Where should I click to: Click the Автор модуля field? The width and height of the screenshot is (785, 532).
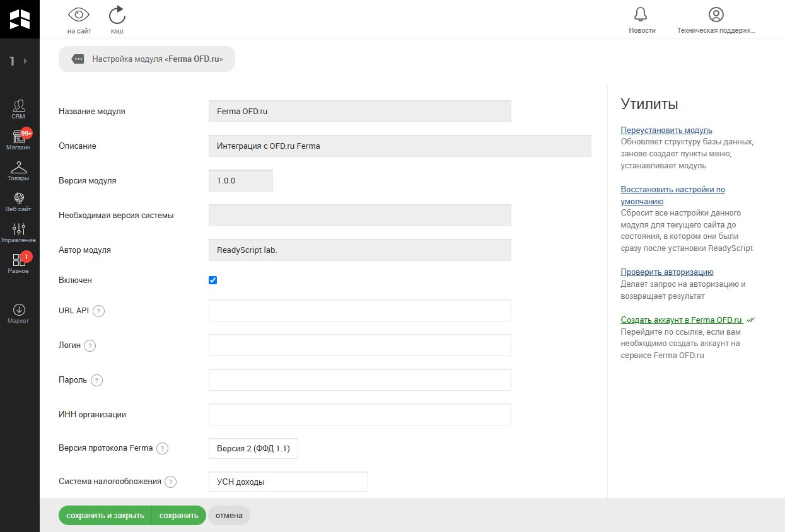click(x=360, y=250)
